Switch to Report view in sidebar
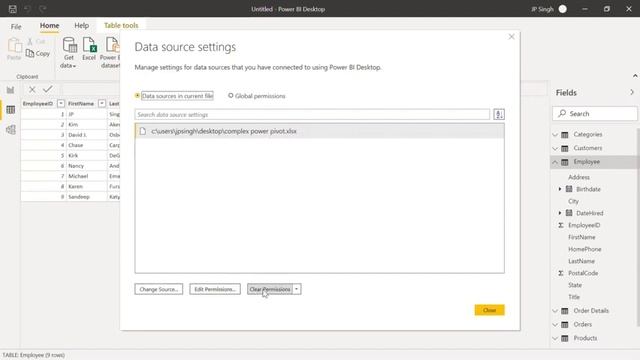The image size is (640, 360). click(10, 90)
